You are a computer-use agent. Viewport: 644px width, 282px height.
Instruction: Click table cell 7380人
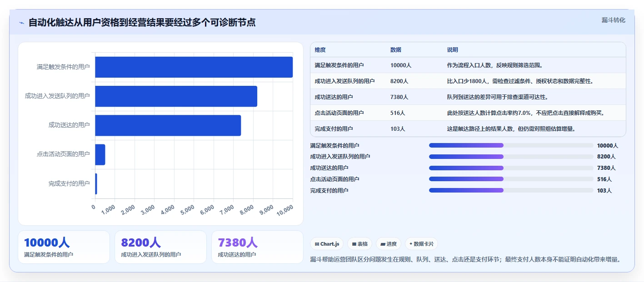(399, 97)
